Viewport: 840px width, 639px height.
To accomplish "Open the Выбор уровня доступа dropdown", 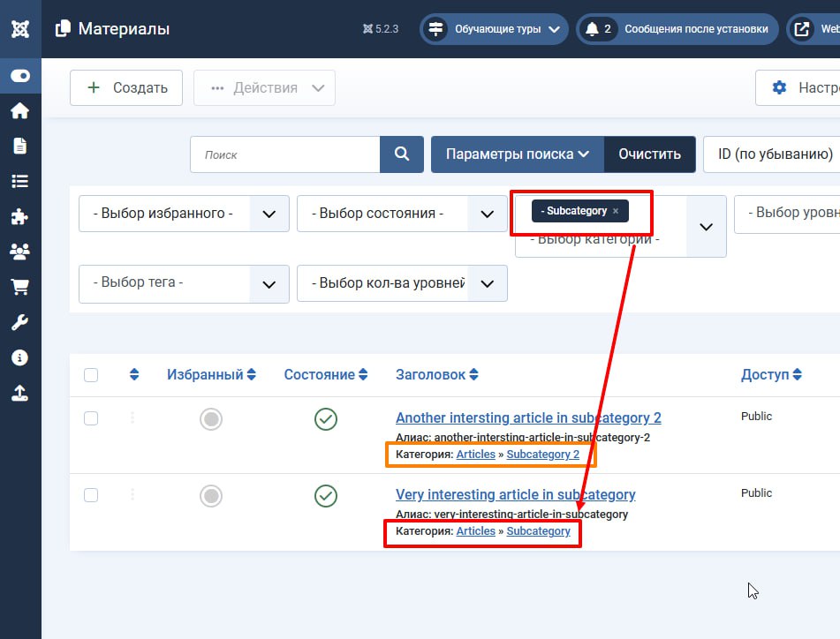I will (787, 214).
